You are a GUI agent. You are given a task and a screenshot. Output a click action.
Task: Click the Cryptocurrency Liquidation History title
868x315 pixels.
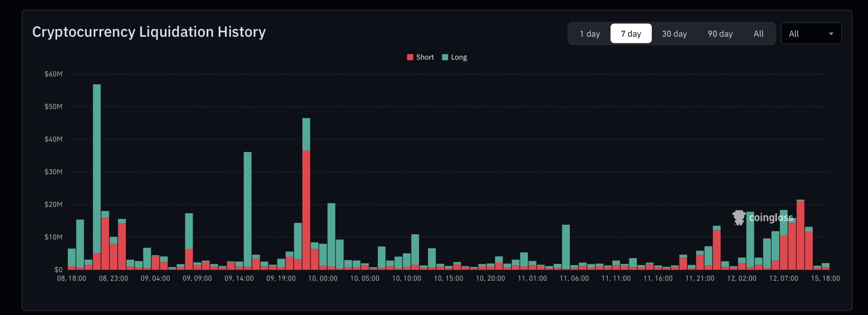tap(149, 32)
